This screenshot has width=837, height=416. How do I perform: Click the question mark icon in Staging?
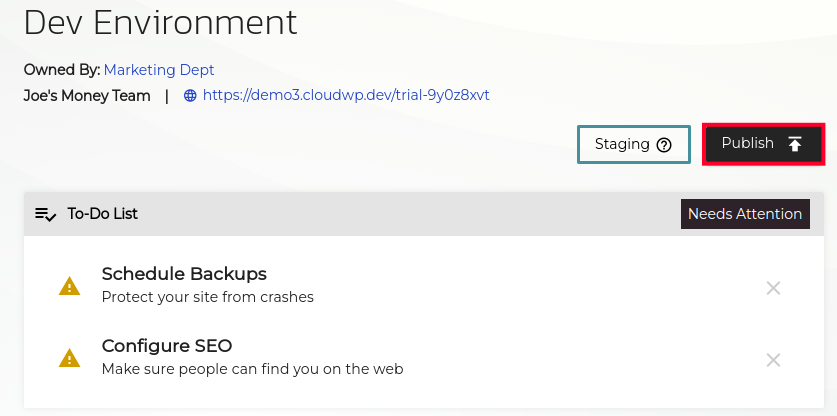pyautogui.click(x=664, y=144)
